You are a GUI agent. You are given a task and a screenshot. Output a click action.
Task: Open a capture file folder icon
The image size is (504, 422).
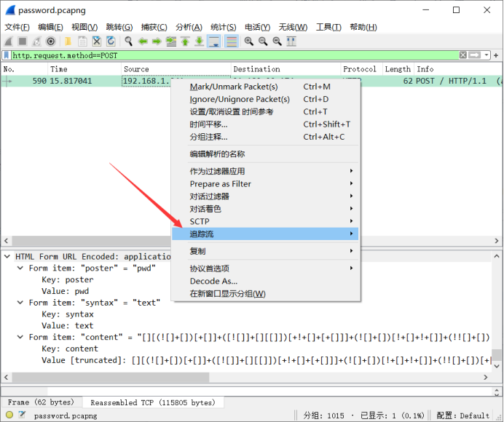68,41
